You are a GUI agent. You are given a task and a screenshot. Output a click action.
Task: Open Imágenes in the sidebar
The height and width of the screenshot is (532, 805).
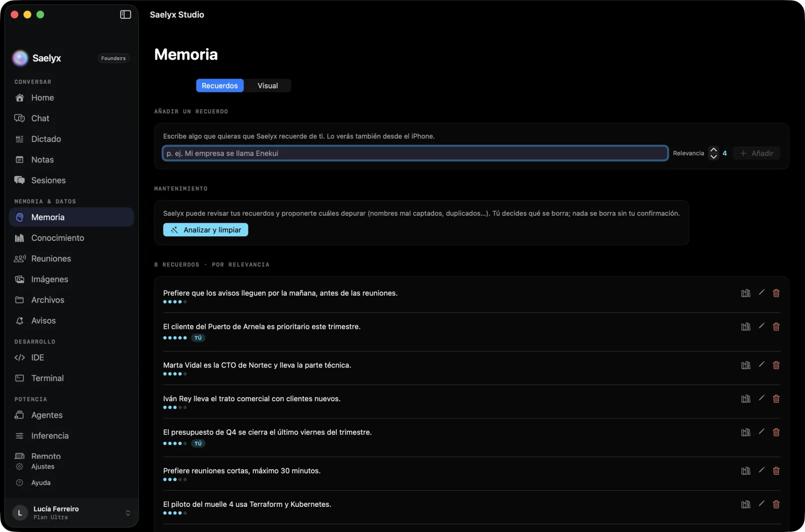(71, 279)
